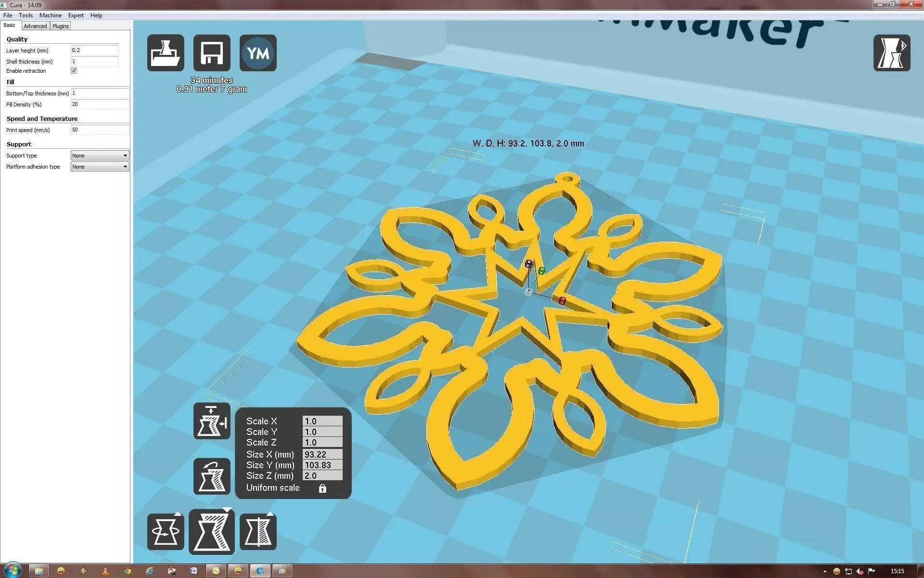
Task: Click the Shell thickness input field
Action: pos(94,61)
